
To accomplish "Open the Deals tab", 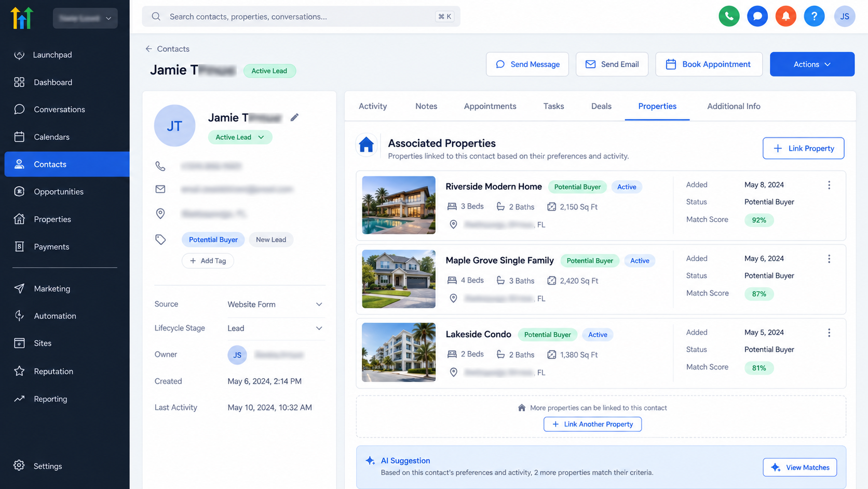I will pyautogui.click(x=601, y=106).
